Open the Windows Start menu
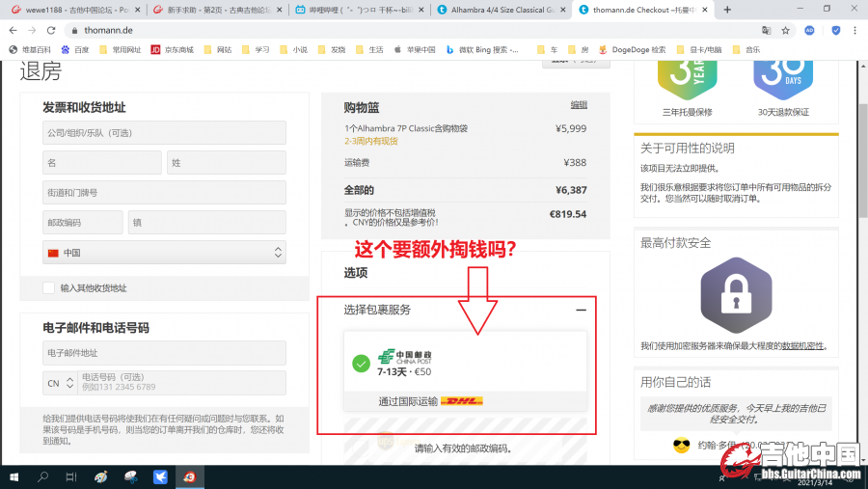 tap(14, 476)
